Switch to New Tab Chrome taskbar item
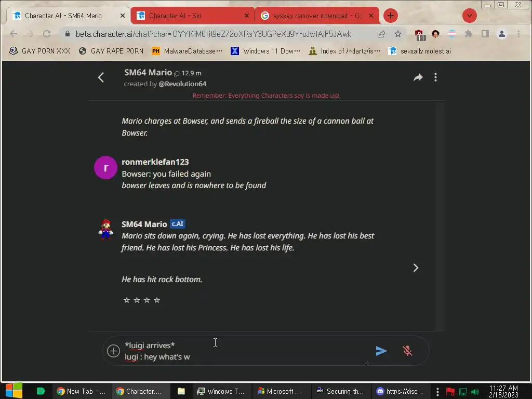532x399 pixels. 82,391
